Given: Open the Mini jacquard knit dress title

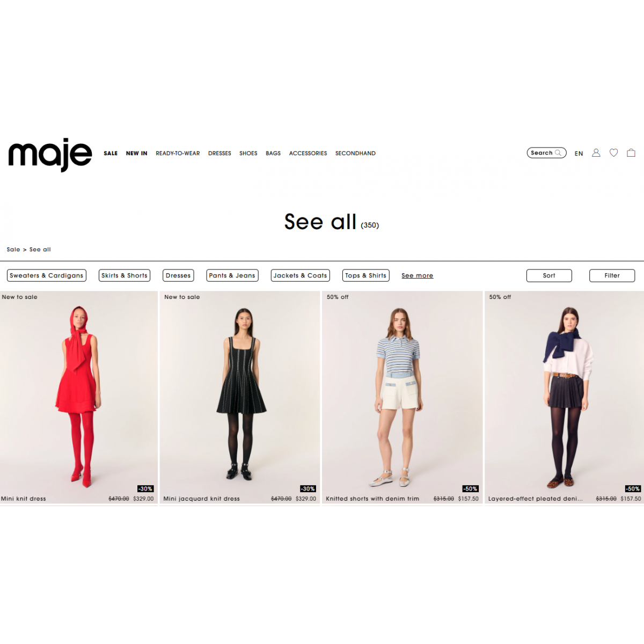Looking at the screenshot, I should pyautogui.click(x=201, y=499).
